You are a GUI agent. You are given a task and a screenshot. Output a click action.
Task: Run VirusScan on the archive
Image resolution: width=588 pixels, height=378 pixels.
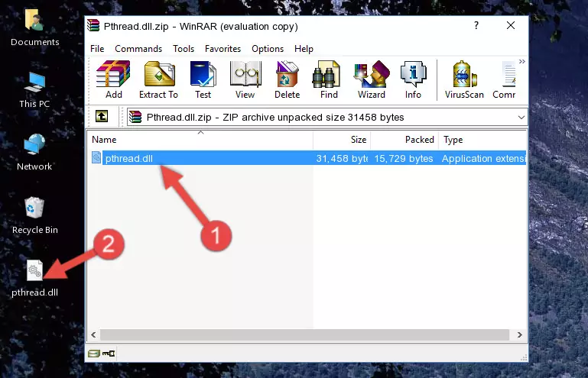click(464, 79)
